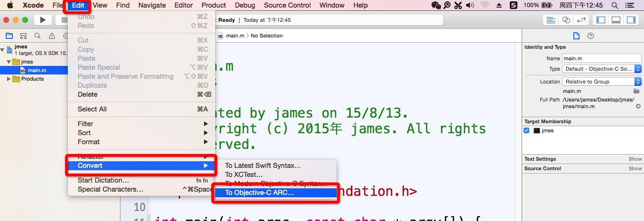644x221 pixels.
Task: Click the volume menu bar icon
Action: point(470,5)
